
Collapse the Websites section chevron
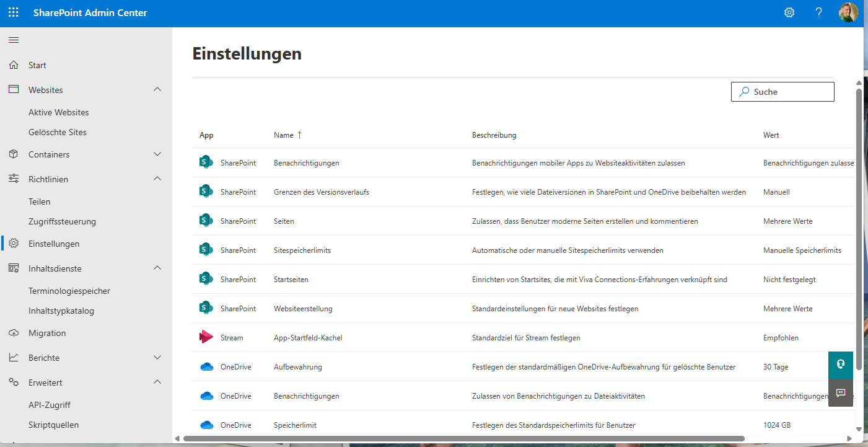tap(157, 90)
